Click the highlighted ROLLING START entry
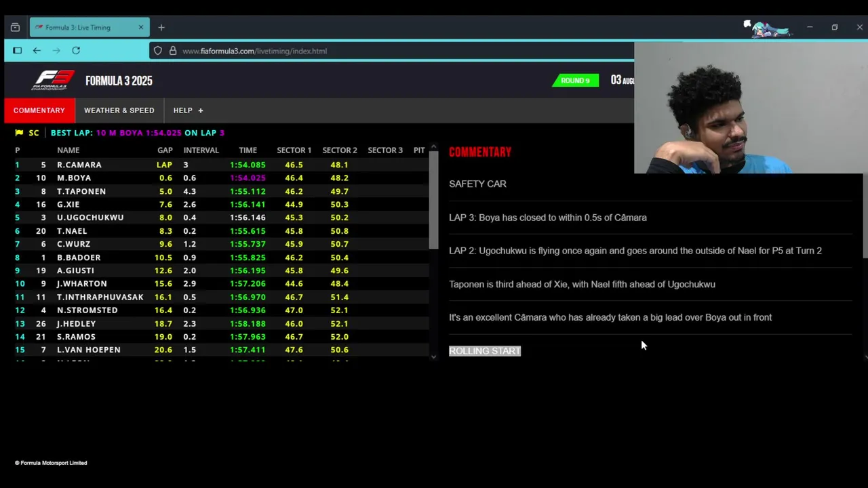 [485, 351]
